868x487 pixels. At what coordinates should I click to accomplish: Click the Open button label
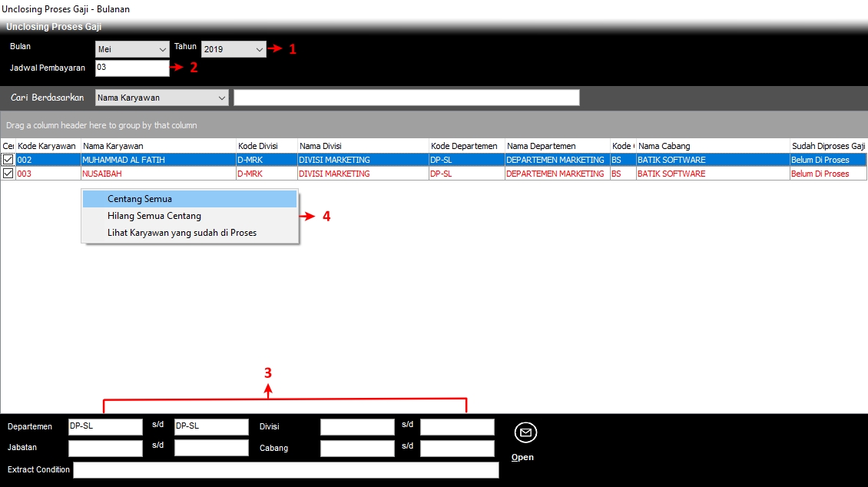522,457
